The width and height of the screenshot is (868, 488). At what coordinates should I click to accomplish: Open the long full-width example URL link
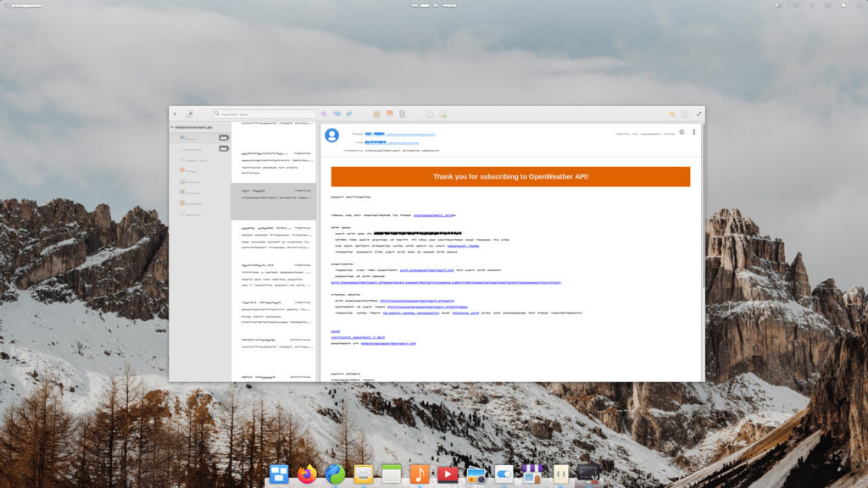446,283
